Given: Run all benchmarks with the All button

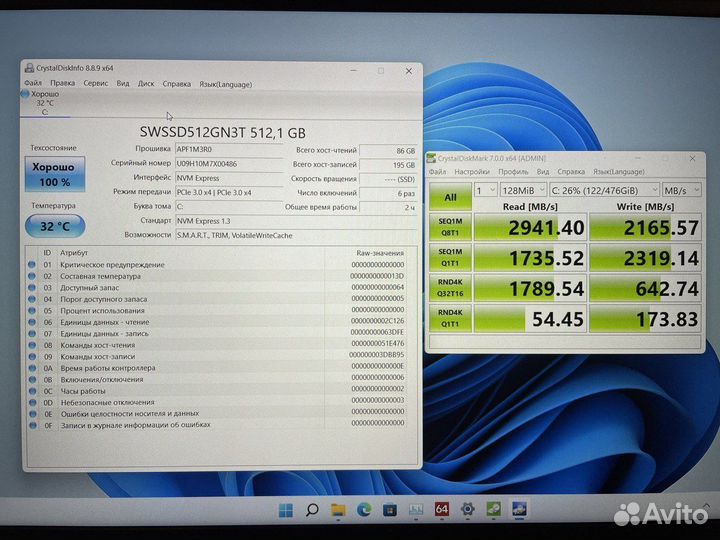Looking at the screenshot, I should click(450, 197).
